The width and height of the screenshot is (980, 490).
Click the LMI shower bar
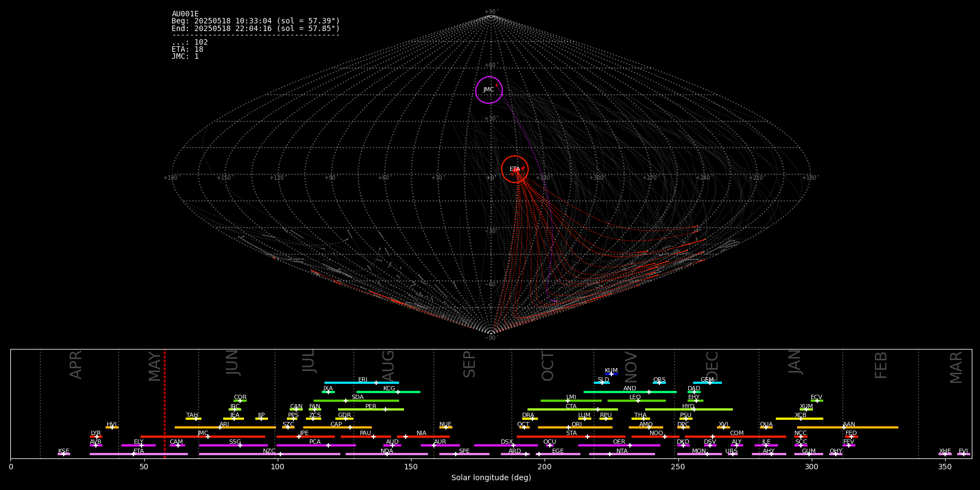(x=571, y=401)
